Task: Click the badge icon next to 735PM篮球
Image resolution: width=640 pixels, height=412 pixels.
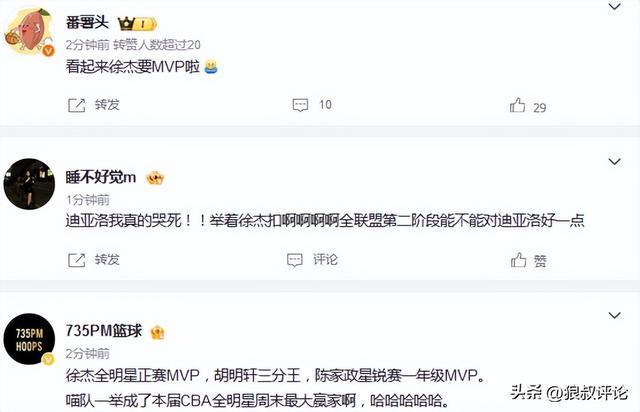Action: pyautogui.click(x=158, y=333)
